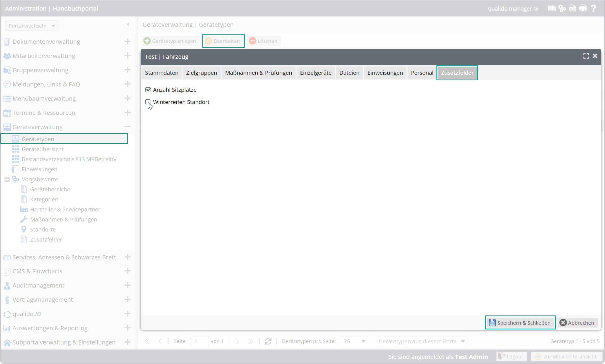
Task: Click the Geräteverwaltung monitor icon
Action: 7,127
